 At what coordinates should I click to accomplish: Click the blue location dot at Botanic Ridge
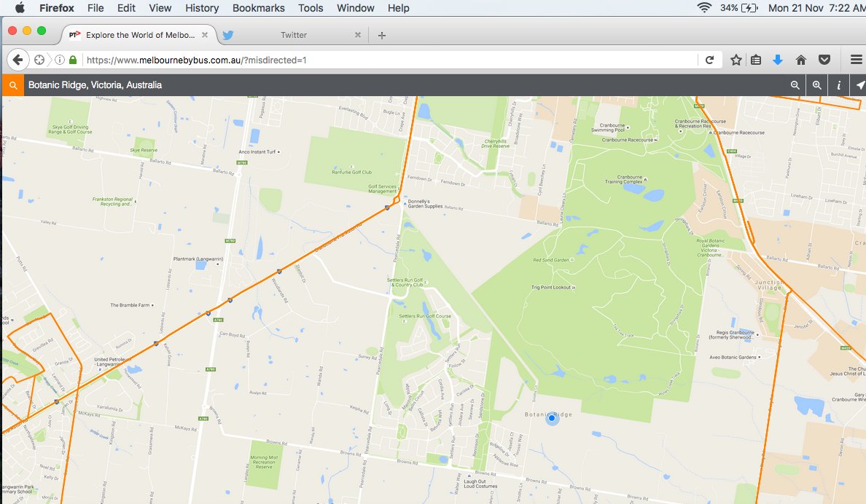click(552, 418)
